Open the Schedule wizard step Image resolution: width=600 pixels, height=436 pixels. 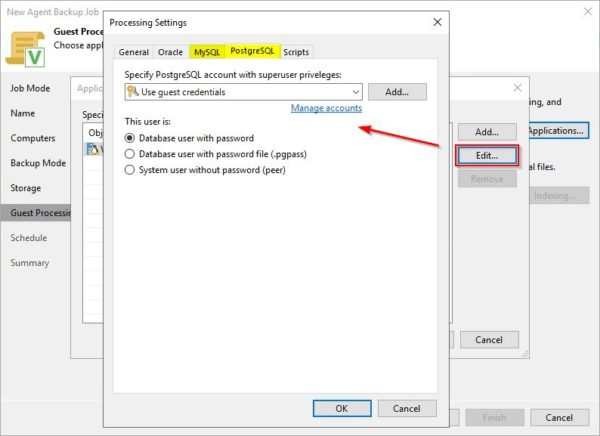pyautogui.click(x=29, y=238)
